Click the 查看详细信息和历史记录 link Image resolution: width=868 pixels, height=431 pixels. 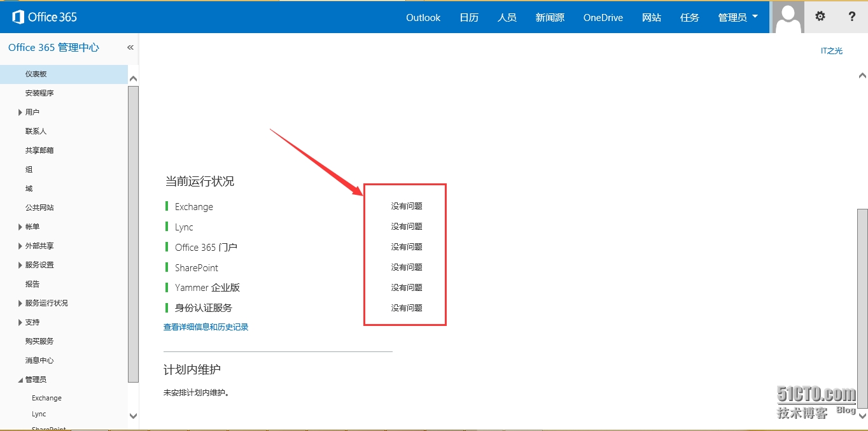point(206,327)
